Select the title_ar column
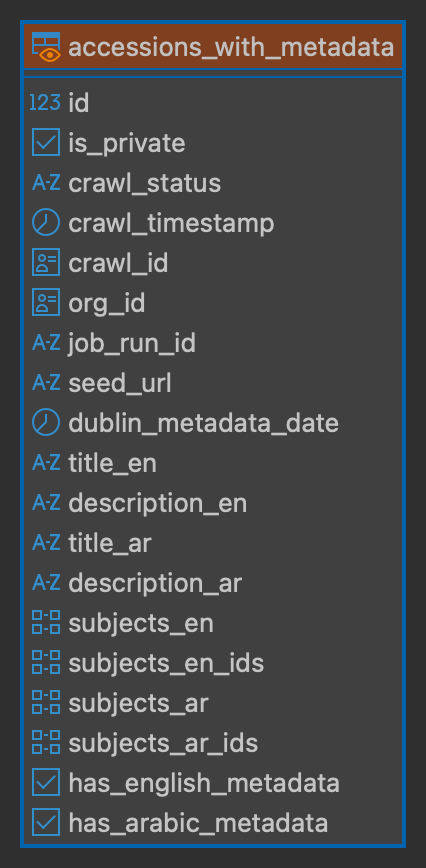Viewport: 426px width, 868px height. [x=213, y=542]
